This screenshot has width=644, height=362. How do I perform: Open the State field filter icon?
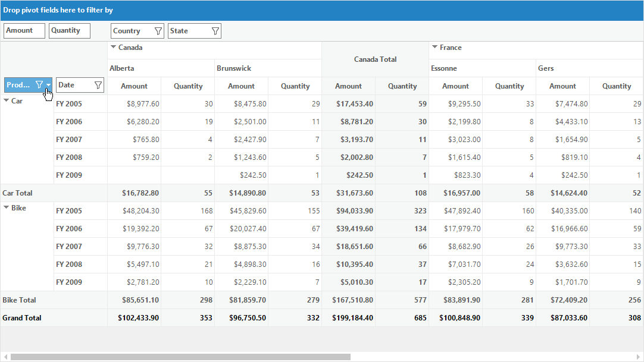[215, 31]
